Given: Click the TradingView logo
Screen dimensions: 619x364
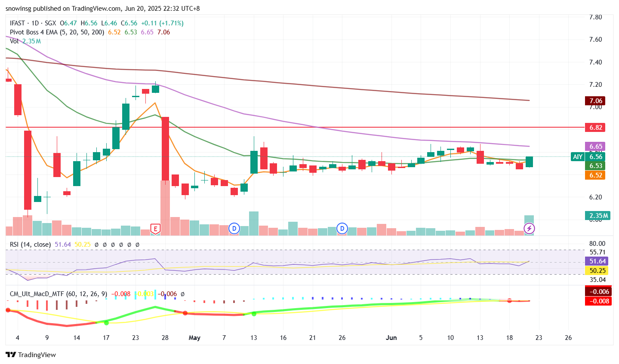Looking at the screenshot, I should coord(31,355).
